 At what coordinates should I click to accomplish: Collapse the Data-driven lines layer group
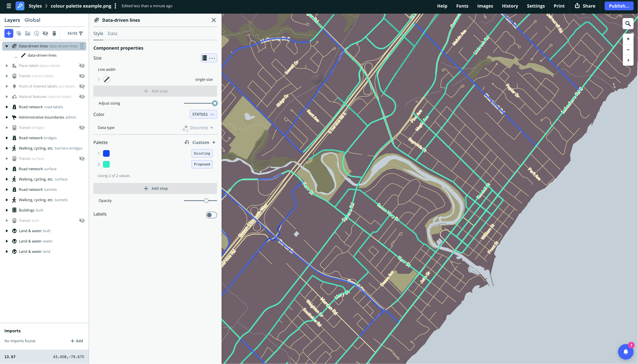(x=7, y=46)
